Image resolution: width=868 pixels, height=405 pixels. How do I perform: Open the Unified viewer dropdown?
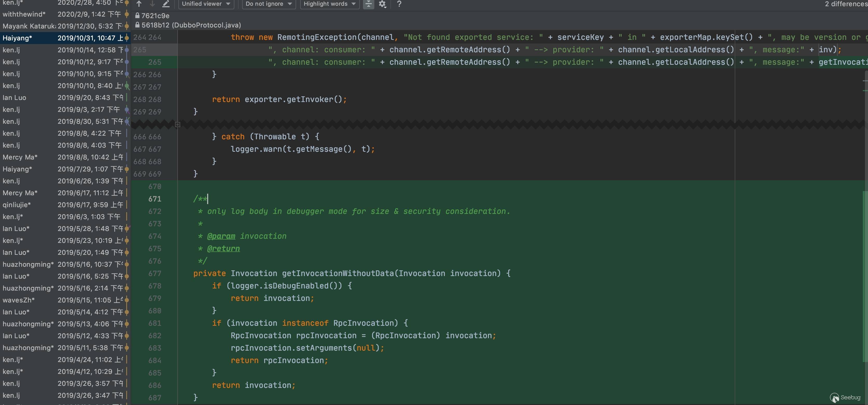tap(206, 4)
